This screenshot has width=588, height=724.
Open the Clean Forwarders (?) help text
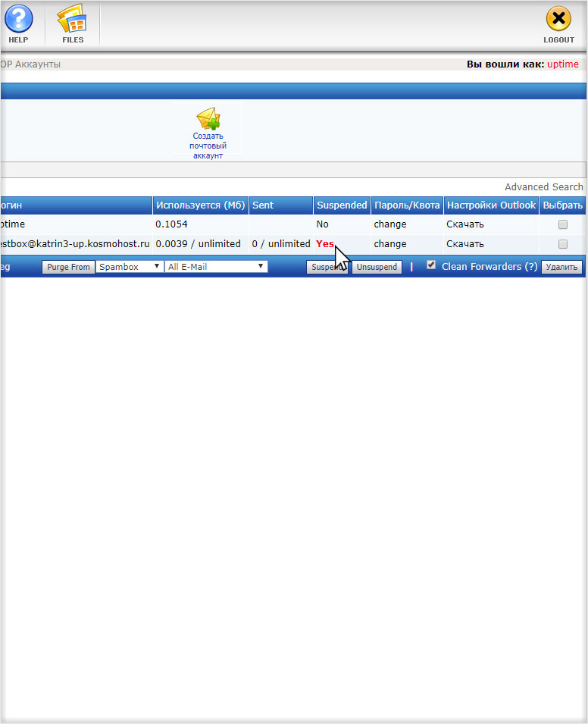tap(489, 266)
